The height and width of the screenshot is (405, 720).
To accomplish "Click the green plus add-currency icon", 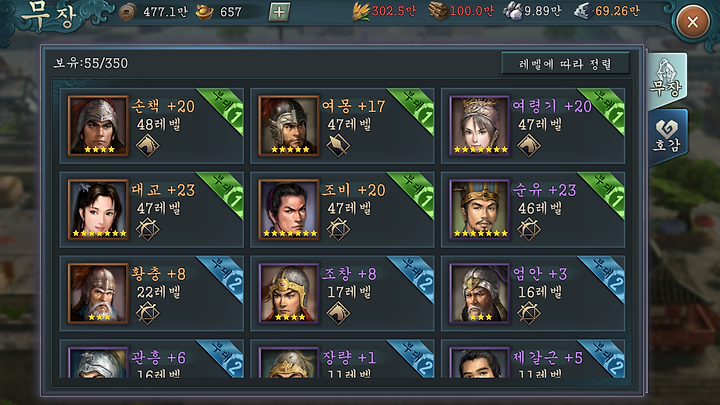I will pos(279,12).
